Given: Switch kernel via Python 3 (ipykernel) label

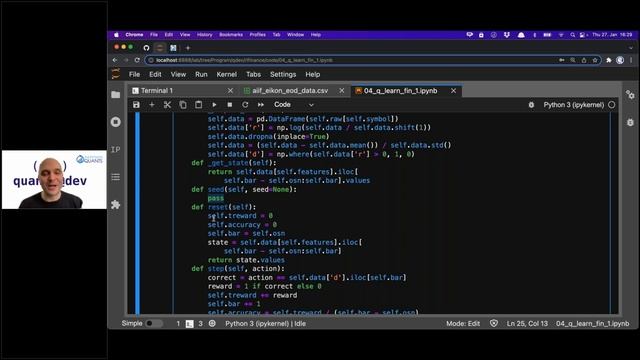Looking at the screenshot, I should click(x=573, y=105).
